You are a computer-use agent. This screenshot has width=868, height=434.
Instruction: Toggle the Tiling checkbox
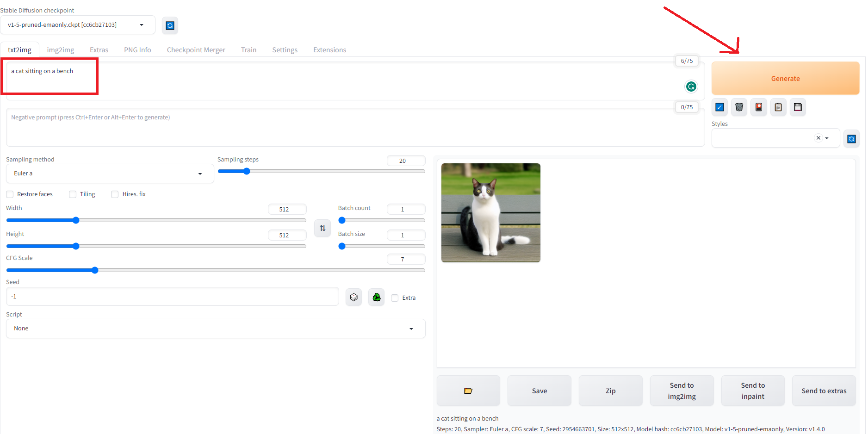pos(73,194)
